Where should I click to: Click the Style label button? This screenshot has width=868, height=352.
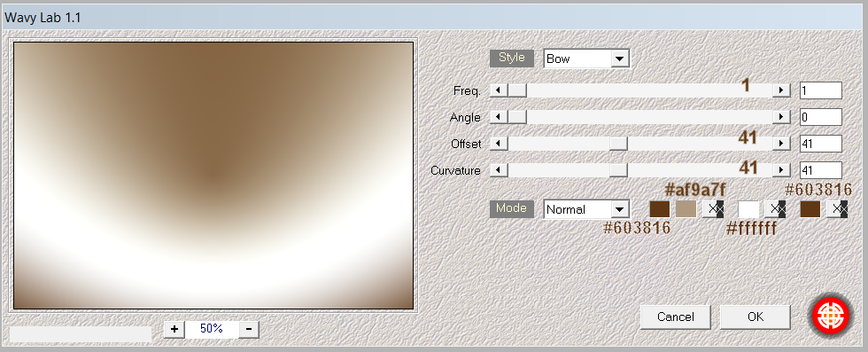(512, 58)
